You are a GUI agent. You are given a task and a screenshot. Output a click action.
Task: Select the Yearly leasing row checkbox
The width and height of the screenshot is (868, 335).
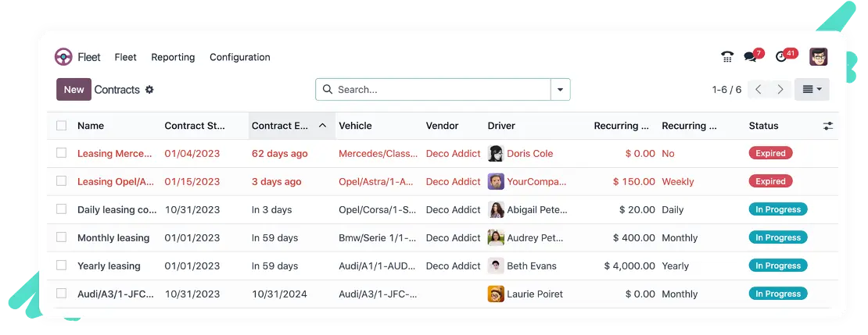click(62, 266)
